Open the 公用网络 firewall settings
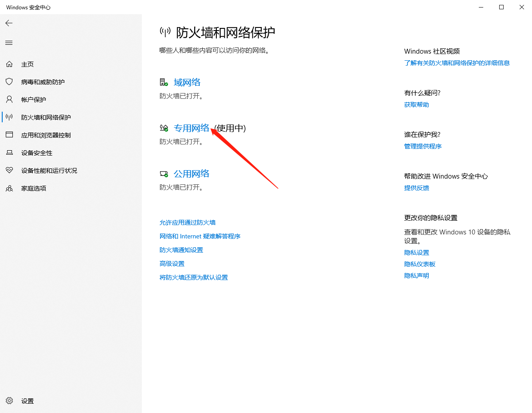The width and height of the screenshot is (532, 413). tap(192, 174)
